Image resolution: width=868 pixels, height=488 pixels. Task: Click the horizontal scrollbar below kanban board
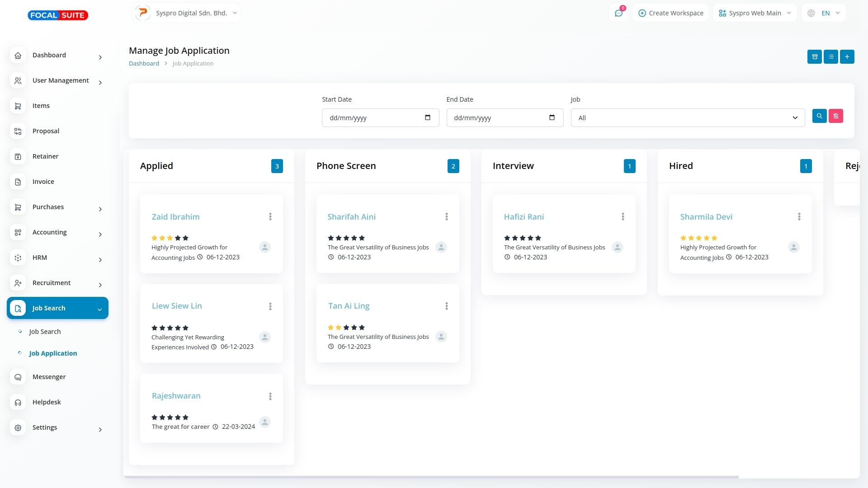pos(430,477)
